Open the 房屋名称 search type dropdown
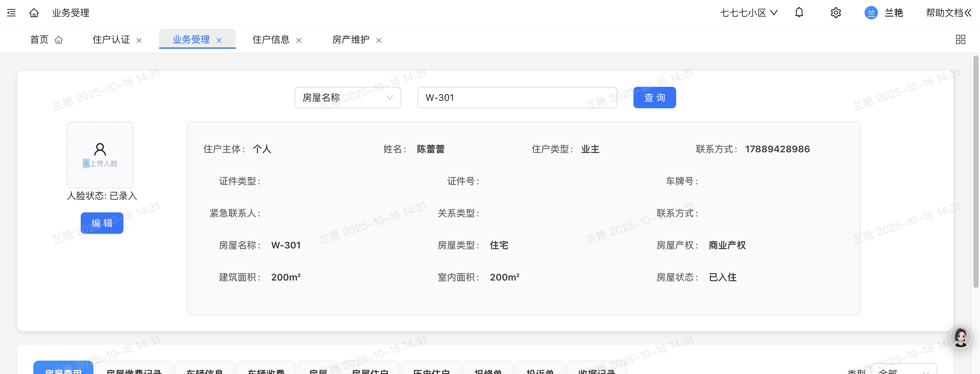 click(348, 98)
